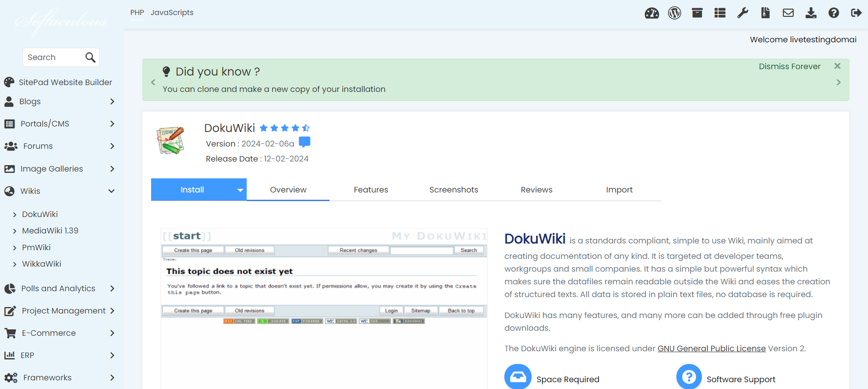This screenshot has height=389, width=868.
Task: Click the lightbulb icon in tip banner
Action: tap(167, 71)
